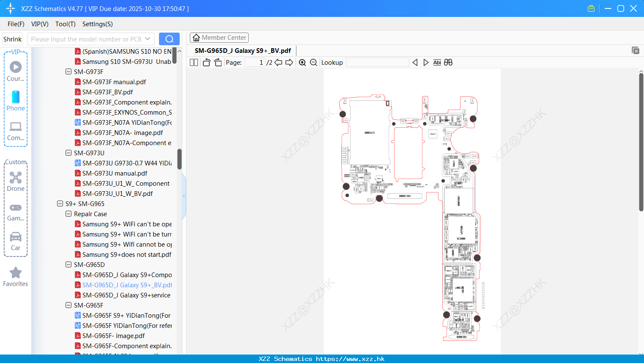Open the Tool(T) menu
The height and width of the screenshot is (363, 644).
click(x=66, y=24)
